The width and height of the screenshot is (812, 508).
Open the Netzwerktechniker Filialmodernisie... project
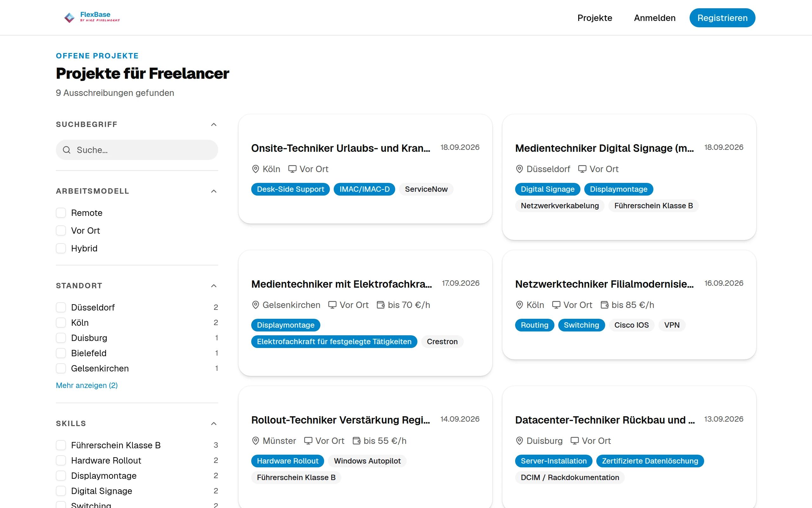coord(604,284)
